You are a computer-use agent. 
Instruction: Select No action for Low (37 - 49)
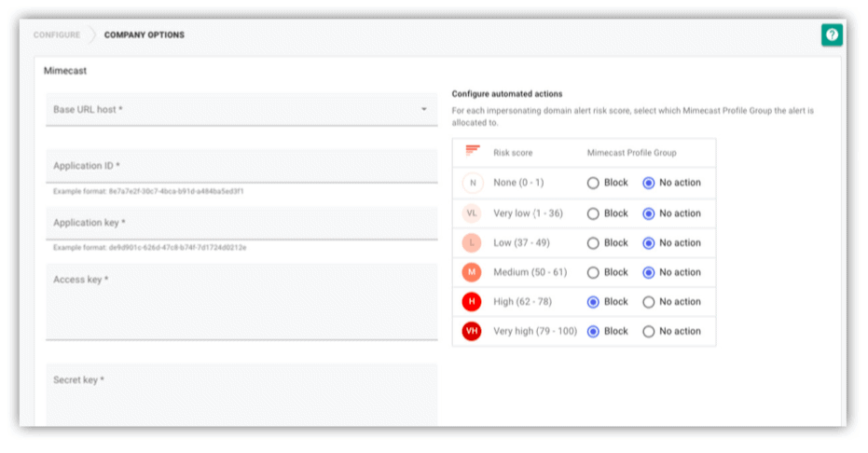pos(648,243)
